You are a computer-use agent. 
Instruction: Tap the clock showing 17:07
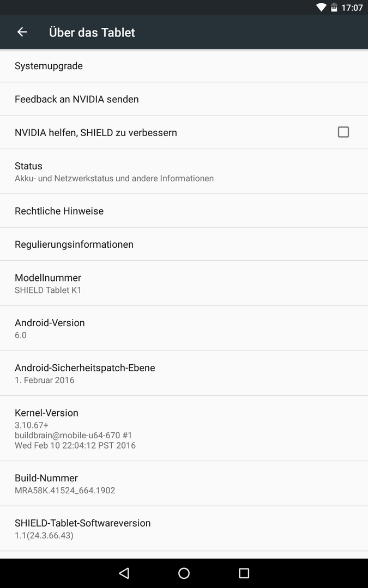[x=352, y=8]
